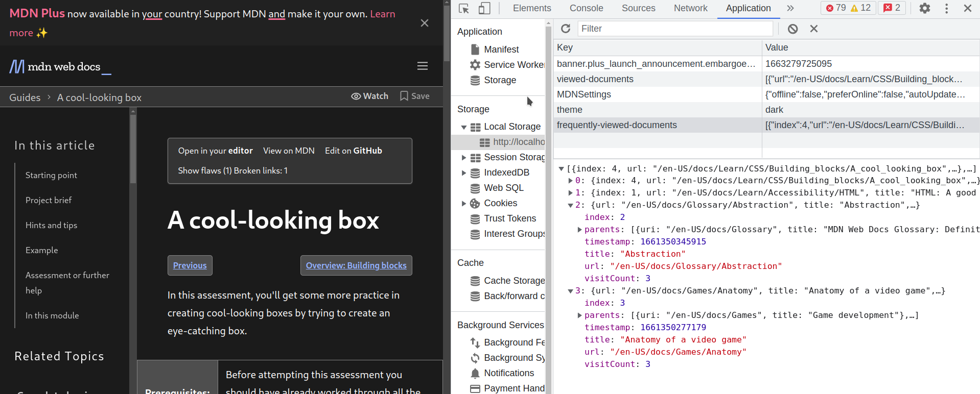Image resolution: width=980 pixels, height=394 pixels.
Task: Clear all storage entries icon
Action: tap(792, 29)
